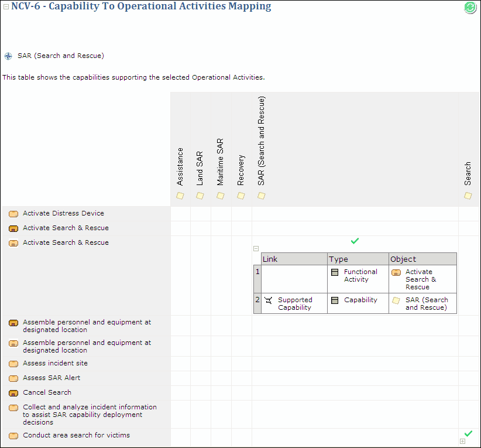The width and height of the screenshot is (481, 448).
Task: Expand the details in the Search column cell
Action: pyautogui.click(x=462, y=442)
